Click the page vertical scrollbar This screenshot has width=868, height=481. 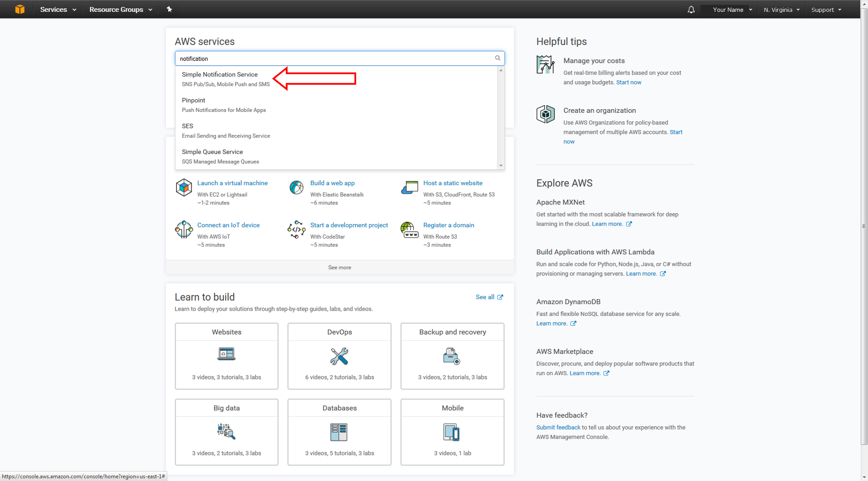click(864, 226)
